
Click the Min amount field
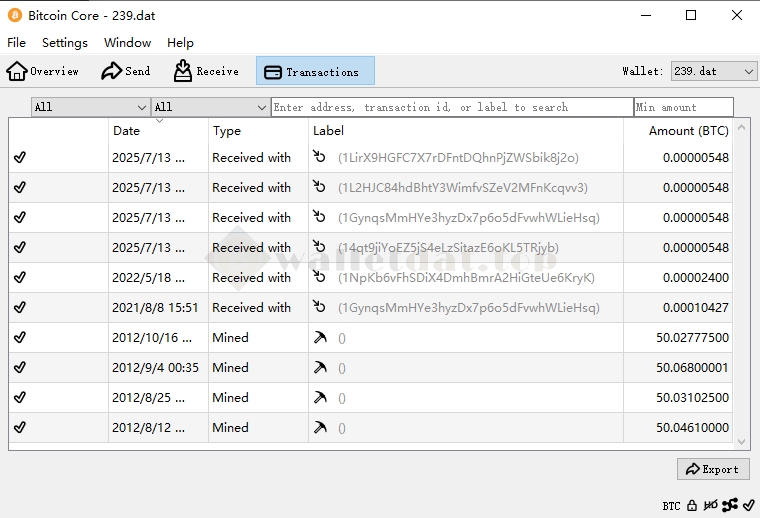(x=683, y=107)
